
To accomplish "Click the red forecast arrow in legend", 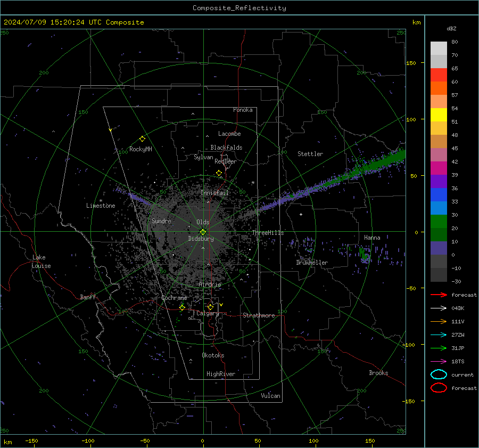I will [x=439, y=295].
